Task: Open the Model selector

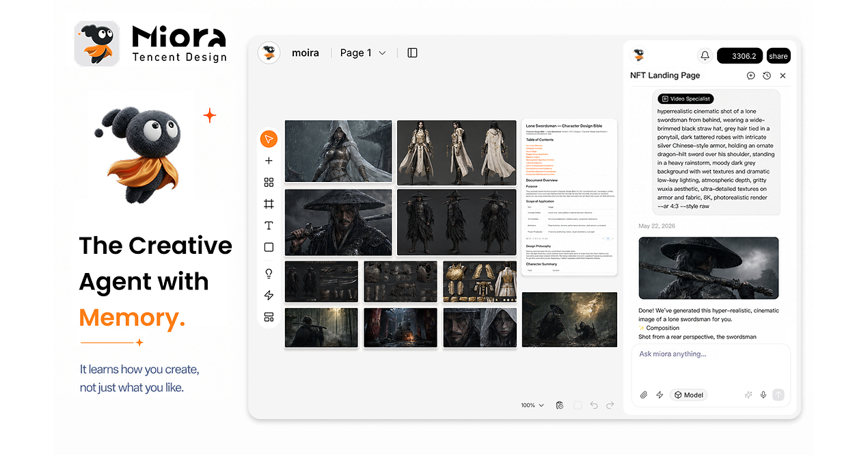Action: tap(688, 395)
